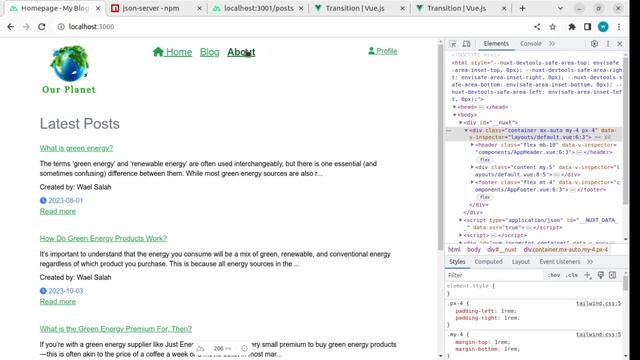The image size is (640, 360).
Task: Expand the footer flex mt-4 node
Action: 472,182
